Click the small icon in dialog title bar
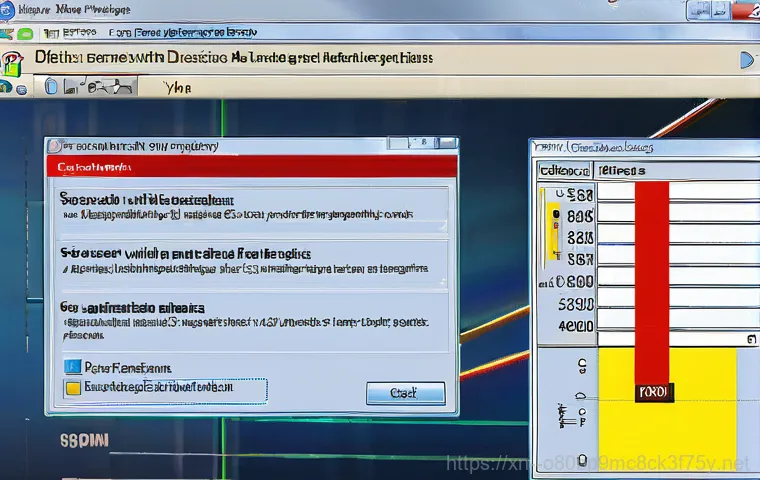The image size is (760, 480). tap(54, 144)
